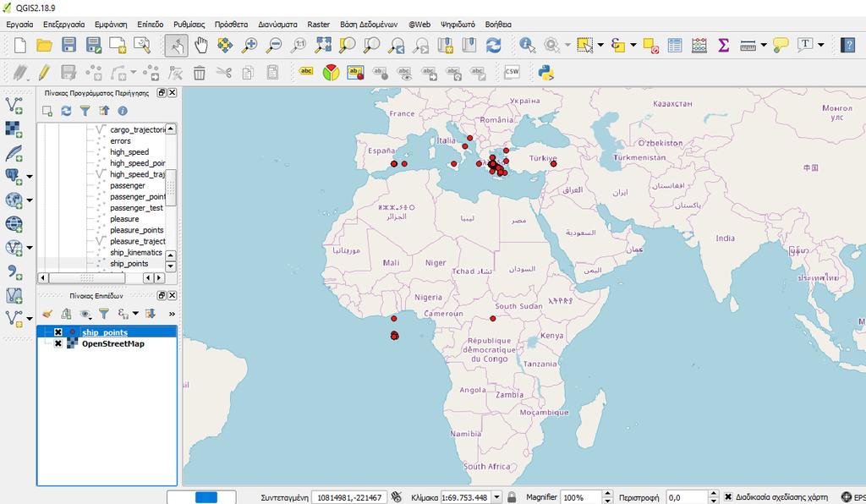Screen dimensions: 866x504
Task: Click the rotation value field
Action: click(687, 497)
